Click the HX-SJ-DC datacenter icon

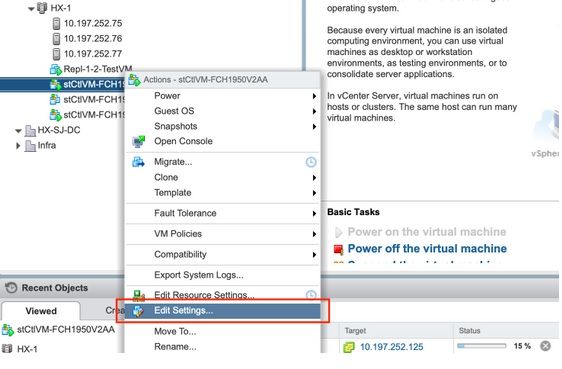[x=30, y=131]
